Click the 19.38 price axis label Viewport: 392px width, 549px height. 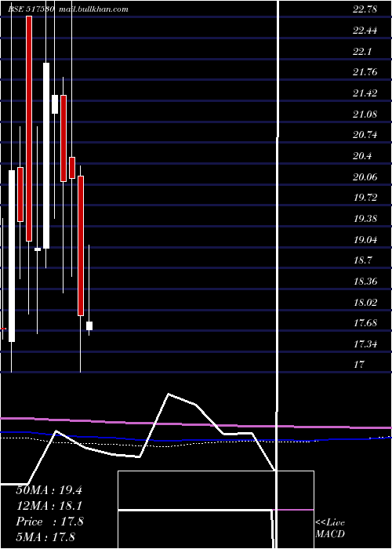point(365,219)
